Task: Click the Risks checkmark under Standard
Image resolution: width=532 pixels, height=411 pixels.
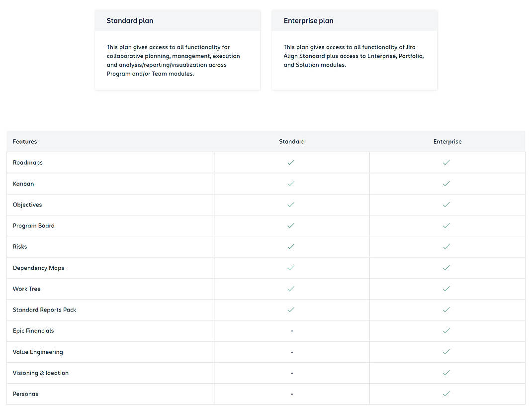Action: click(x=291, y=246)
